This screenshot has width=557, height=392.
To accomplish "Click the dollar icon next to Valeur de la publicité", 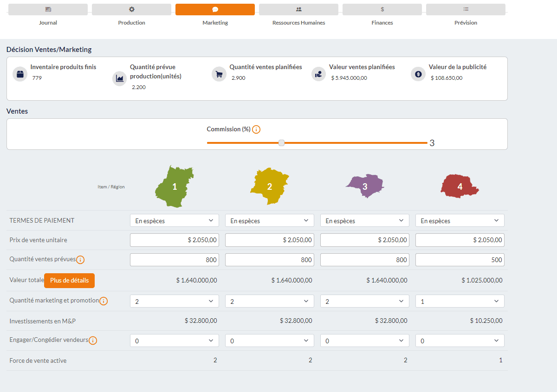I will pos(418,73).
